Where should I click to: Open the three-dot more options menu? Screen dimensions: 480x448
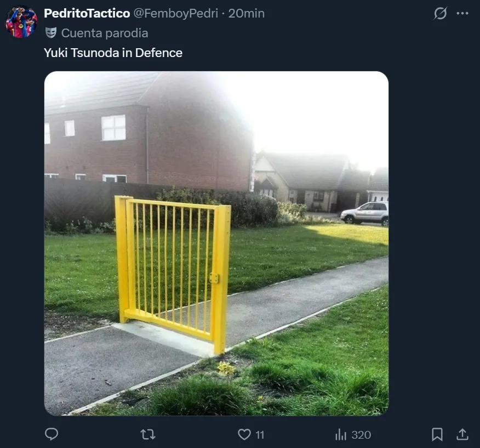[462, 13]
